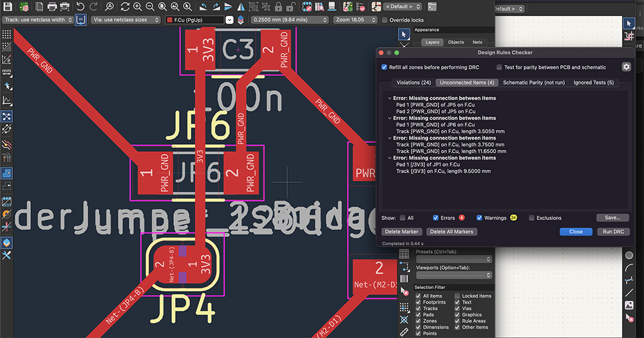Toggle curved ratsnest lines icon
The width and height of the screenshot is (644, 338).
click(6, 129)
